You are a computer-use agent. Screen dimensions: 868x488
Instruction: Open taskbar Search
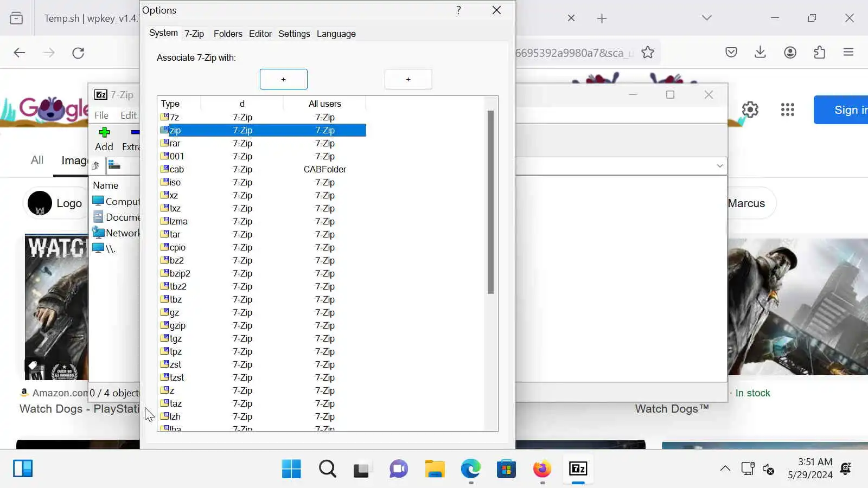(327, 469)
